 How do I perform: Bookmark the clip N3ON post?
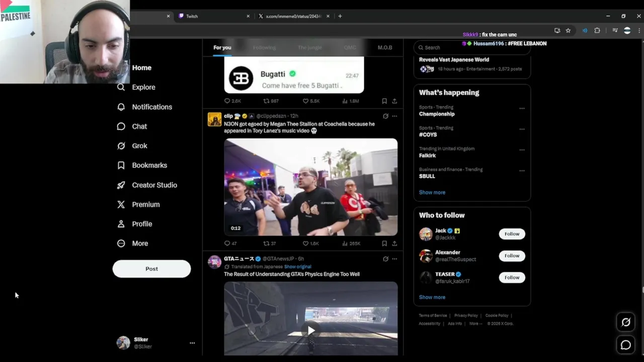[x=384, y=243]
